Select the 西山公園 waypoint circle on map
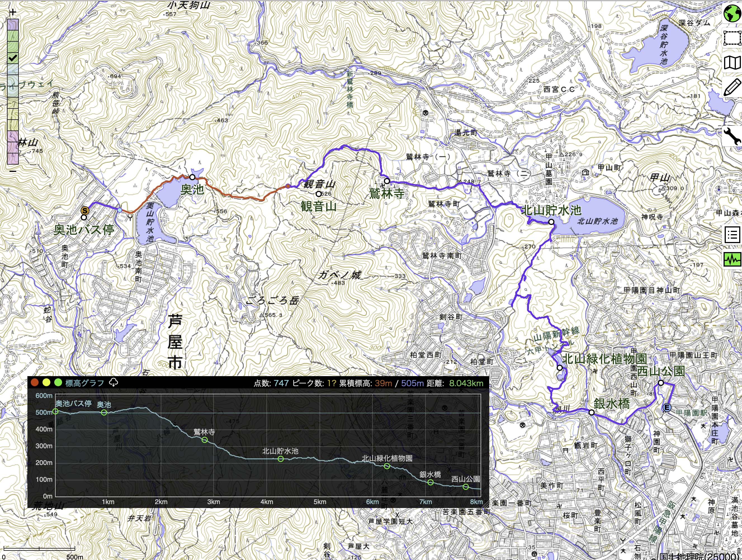Image resolution: width=742 pixels, height=560 pixels. pos(661,383)
